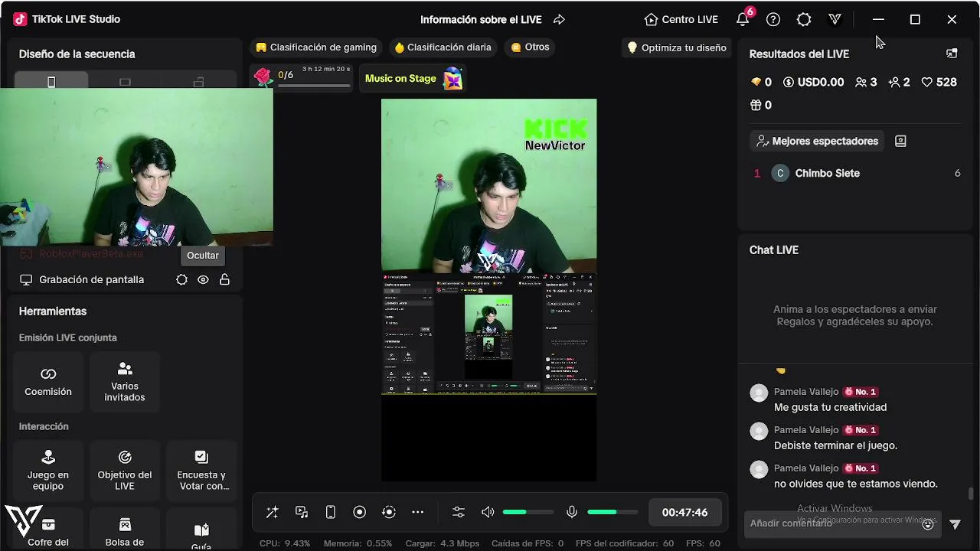The width and height of the screenshot is (980, 551).
Task: Click the TikTok LIVE Studio logo
Action: coord(20,19)
